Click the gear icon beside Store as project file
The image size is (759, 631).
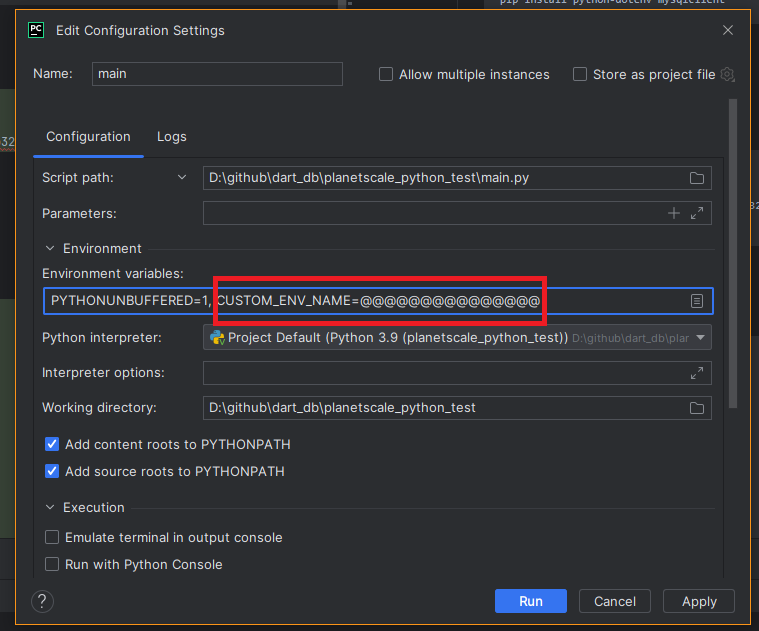pos(728,75)
